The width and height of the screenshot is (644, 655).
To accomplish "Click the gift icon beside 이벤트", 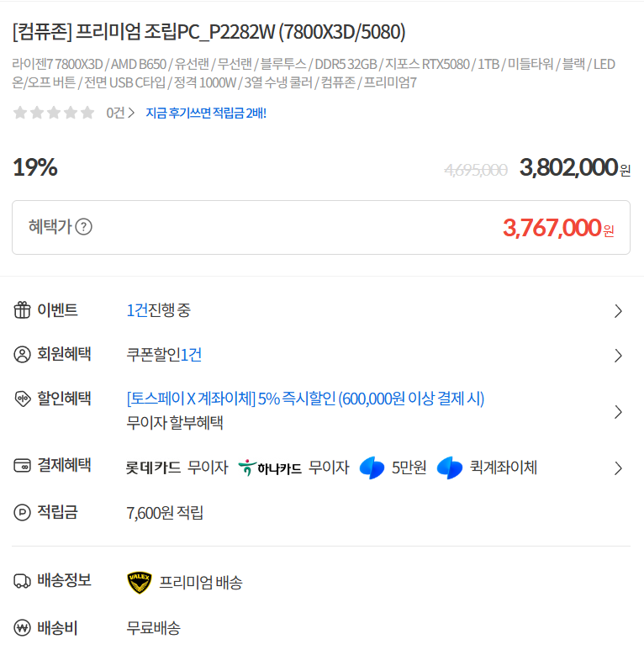I will tap(22, 310).
